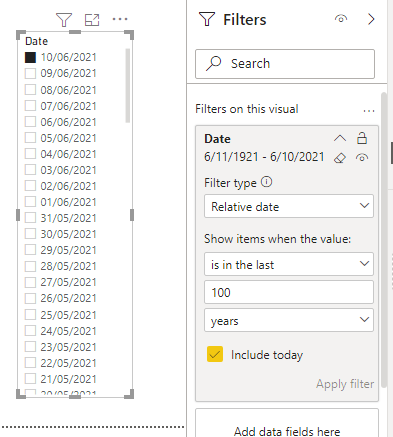Click the Date title in the filter card

(217, 139)
